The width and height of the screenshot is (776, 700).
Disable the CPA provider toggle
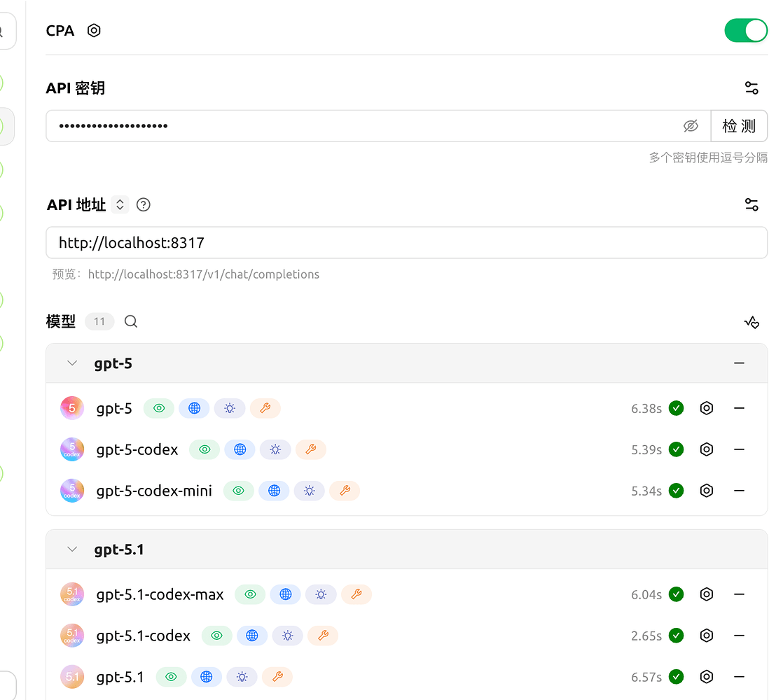[746, 31]
